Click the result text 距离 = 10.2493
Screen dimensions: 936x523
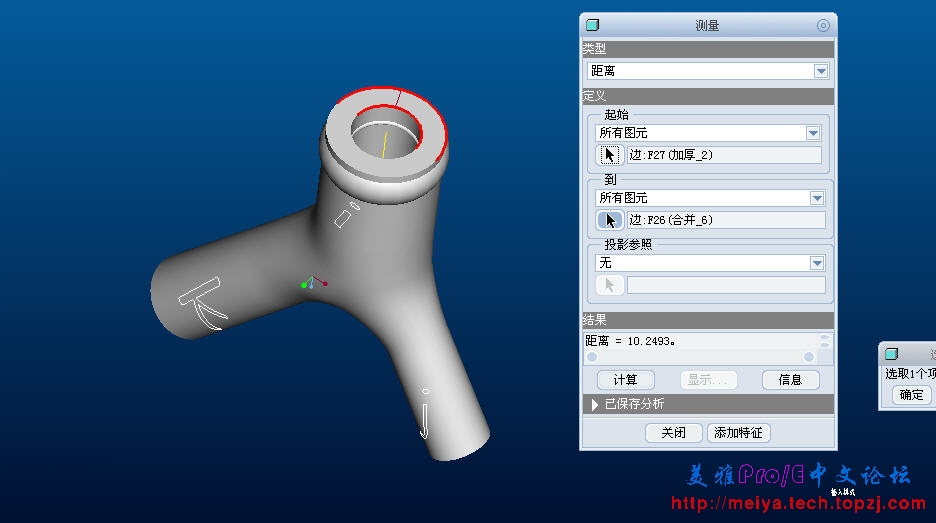point(630,341)
